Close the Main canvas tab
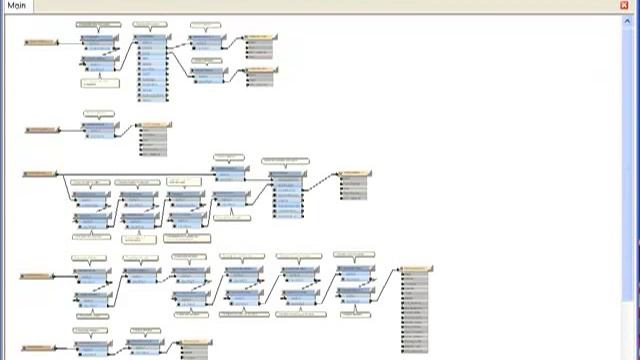 click(x=624, y=5)
